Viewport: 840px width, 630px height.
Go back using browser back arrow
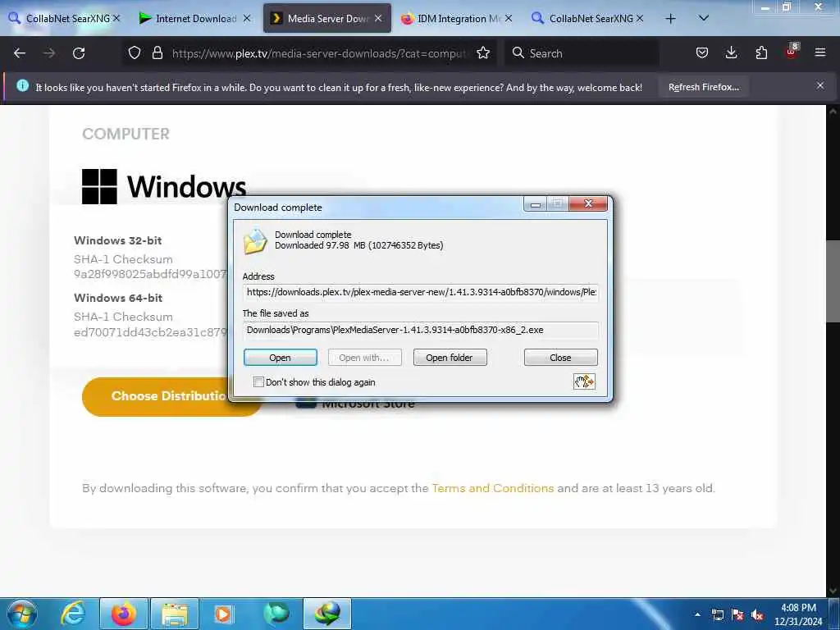point(20,53)
